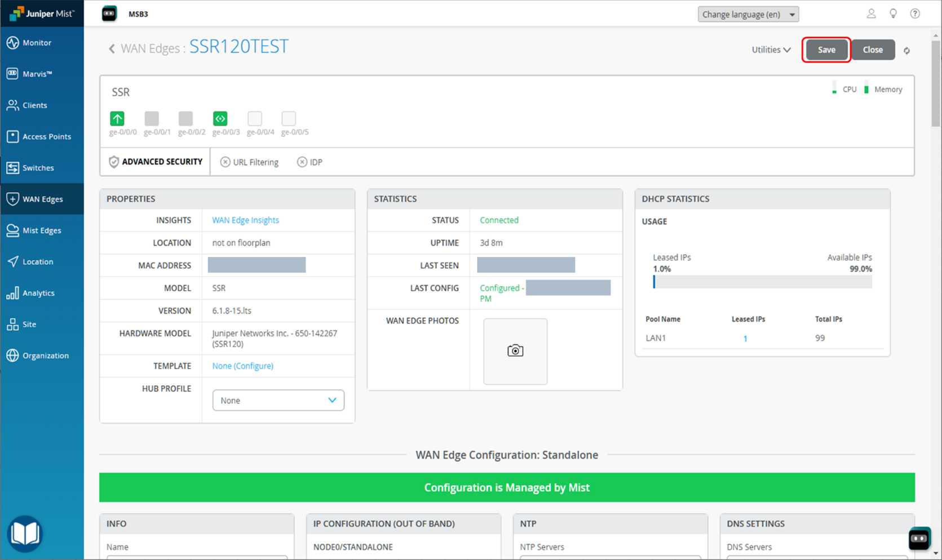Click the MSB3 organization icon

(x=109, y=14)
